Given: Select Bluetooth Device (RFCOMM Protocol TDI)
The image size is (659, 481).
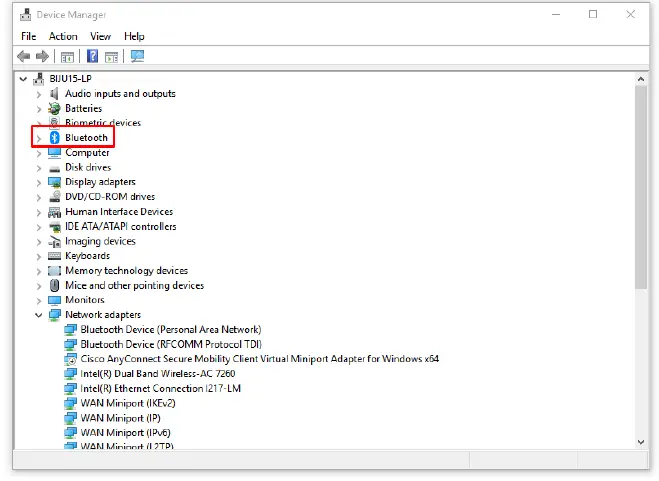Looking at the screenshot, I should coord(171,344).
